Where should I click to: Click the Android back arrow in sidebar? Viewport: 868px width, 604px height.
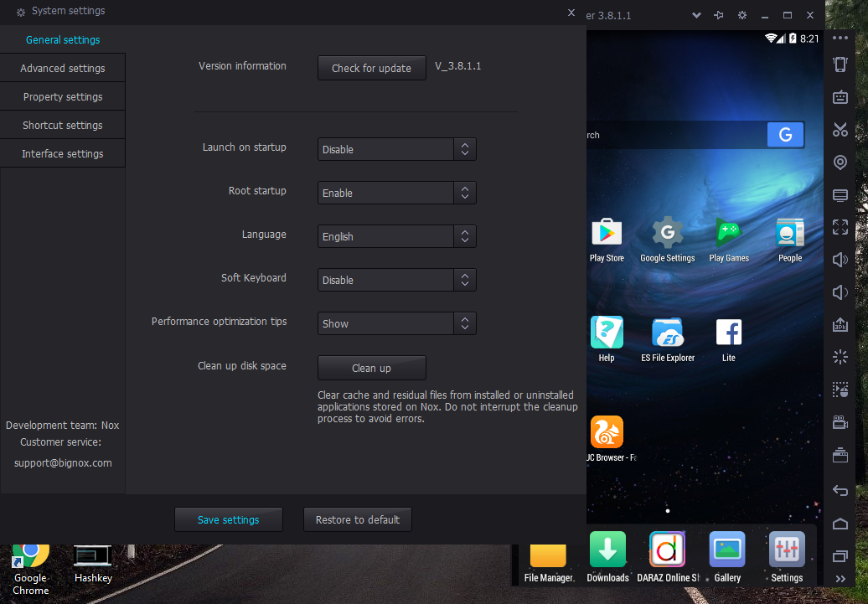click(840, 490)
